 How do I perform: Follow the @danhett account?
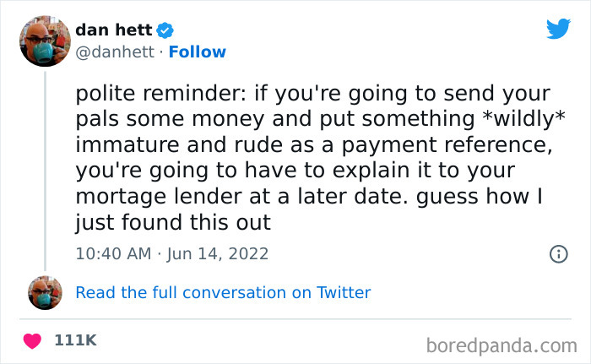[x=198, y=52]
